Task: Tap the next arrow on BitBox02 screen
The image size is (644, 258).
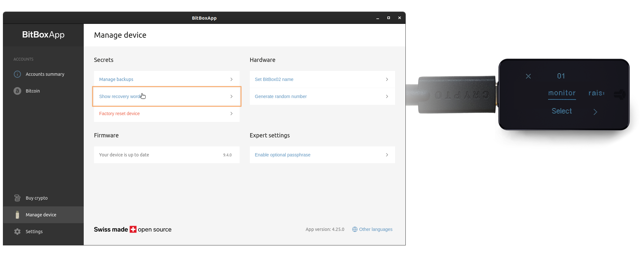Action: point(595,112)
